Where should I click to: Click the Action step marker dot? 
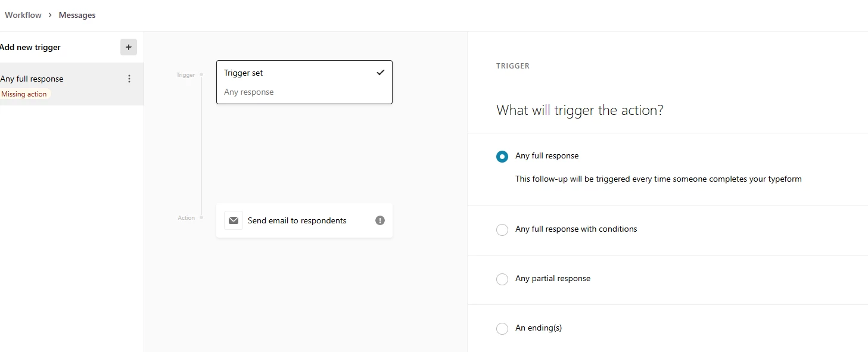(201, 217)
